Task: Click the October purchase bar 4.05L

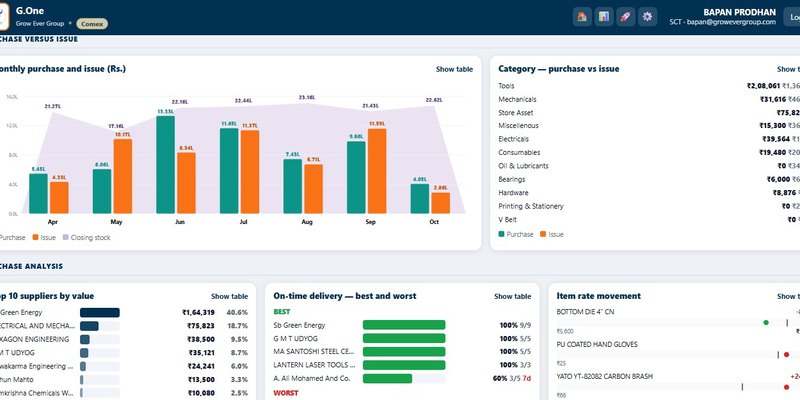Action: pyautogui.click(x=420, y=198)
